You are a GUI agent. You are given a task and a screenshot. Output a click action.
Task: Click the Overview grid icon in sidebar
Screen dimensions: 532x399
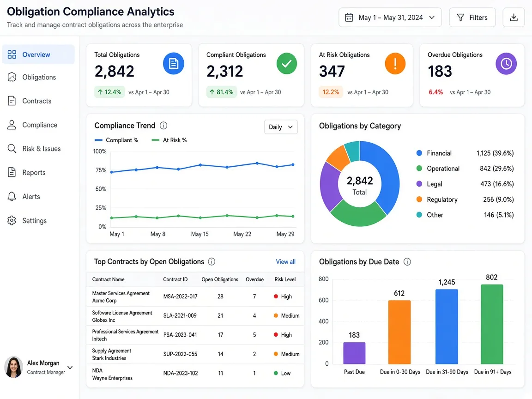[12, 54]
